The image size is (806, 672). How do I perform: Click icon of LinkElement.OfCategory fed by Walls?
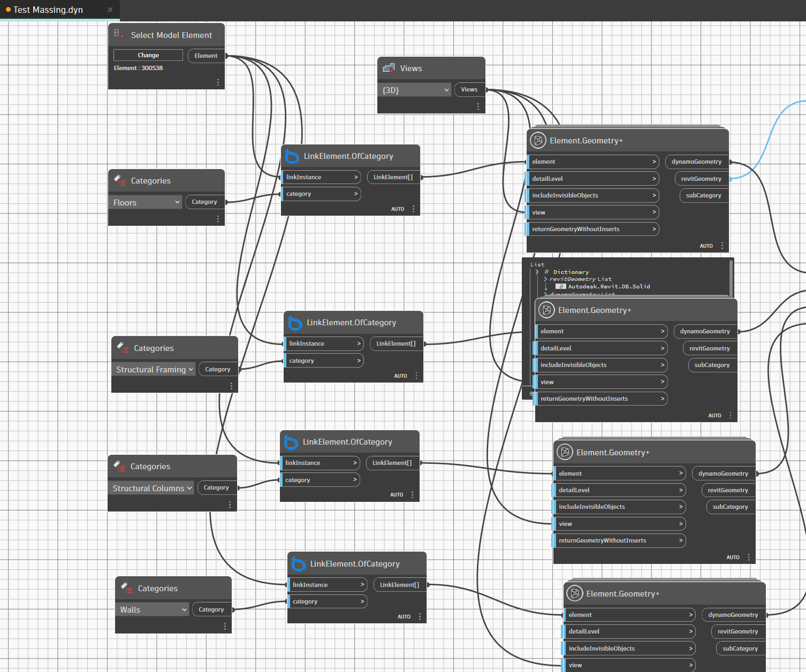pyautogui.click(x=298, y=564)
